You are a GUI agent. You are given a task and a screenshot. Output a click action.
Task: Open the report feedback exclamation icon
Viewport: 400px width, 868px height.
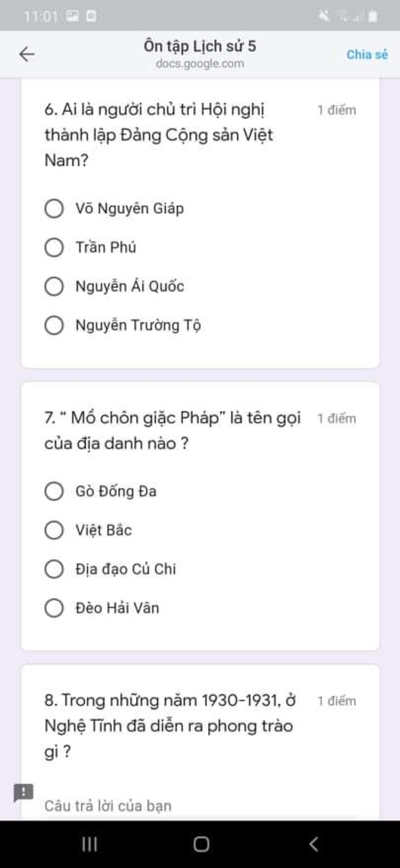(x=23, y=793)
